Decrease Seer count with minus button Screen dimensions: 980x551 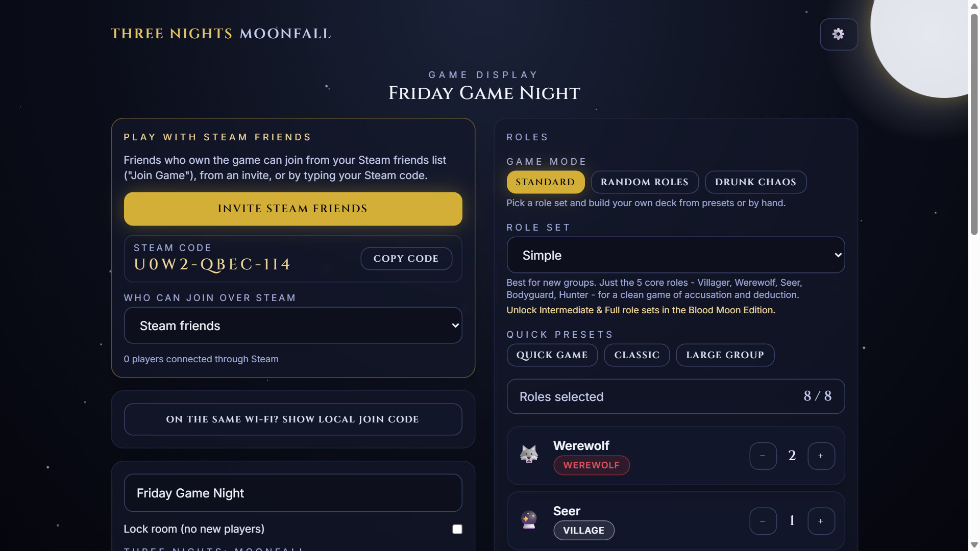[763, 521]
